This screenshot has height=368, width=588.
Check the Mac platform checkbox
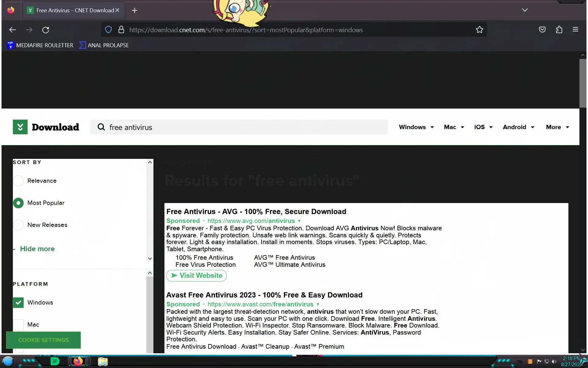tap(18, 324)
